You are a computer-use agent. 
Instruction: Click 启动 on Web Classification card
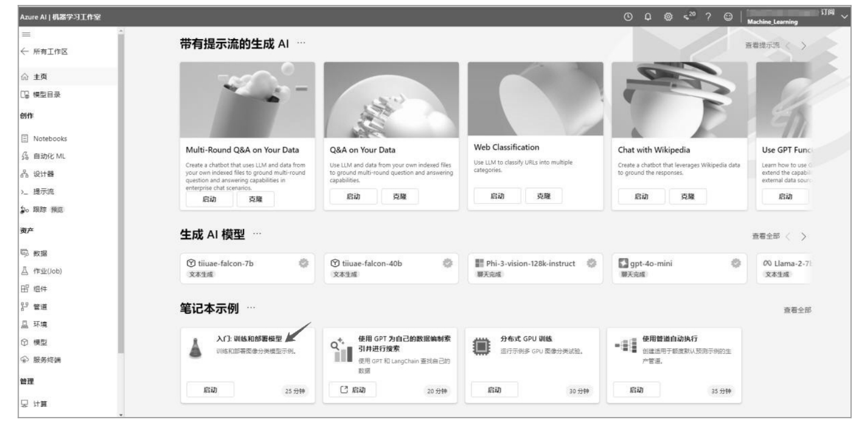[497, 196]
